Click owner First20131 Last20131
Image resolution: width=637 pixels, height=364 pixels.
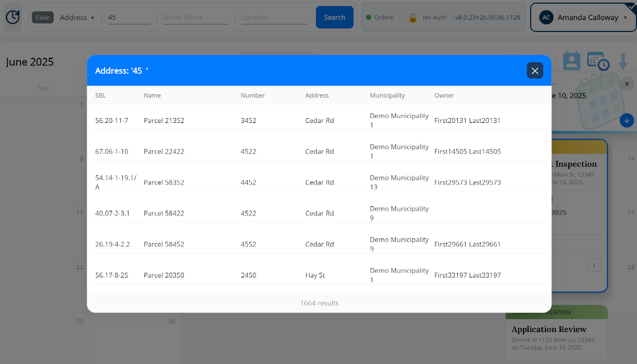tap(468, 121)
